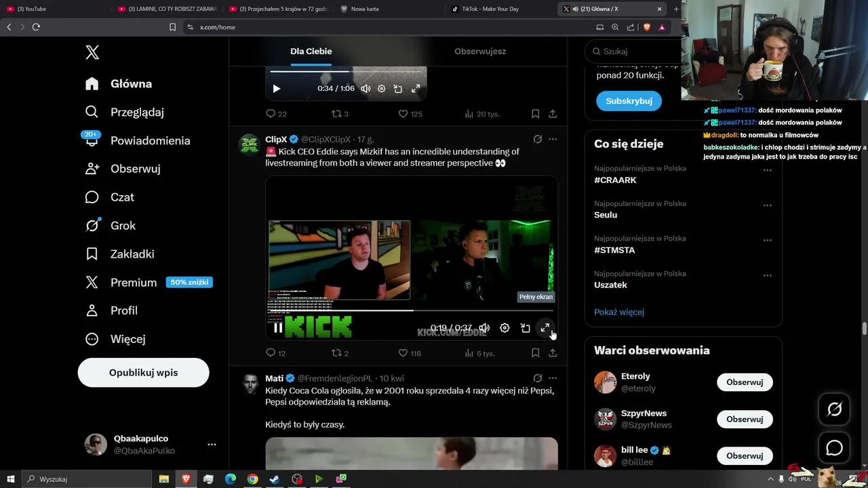This screenshot has height=488, width=868.
Task: Open floating Grok button
Action: [834, 409]
